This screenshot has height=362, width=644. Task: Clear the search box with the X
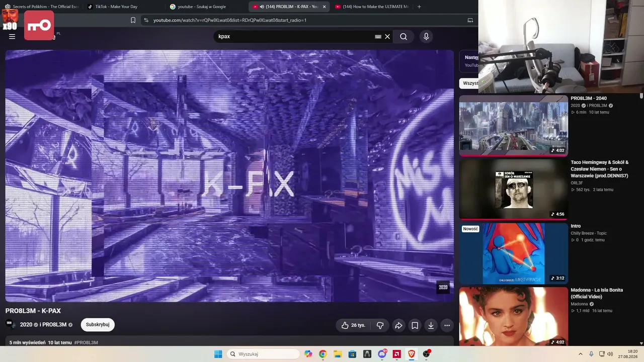(x=387, y=36)
